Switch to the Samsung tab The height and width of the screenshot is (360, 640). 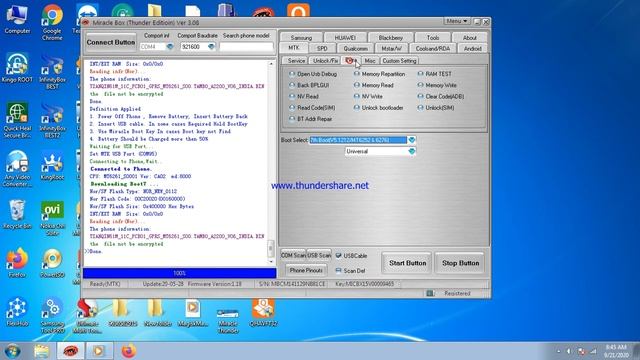point(301,38)
